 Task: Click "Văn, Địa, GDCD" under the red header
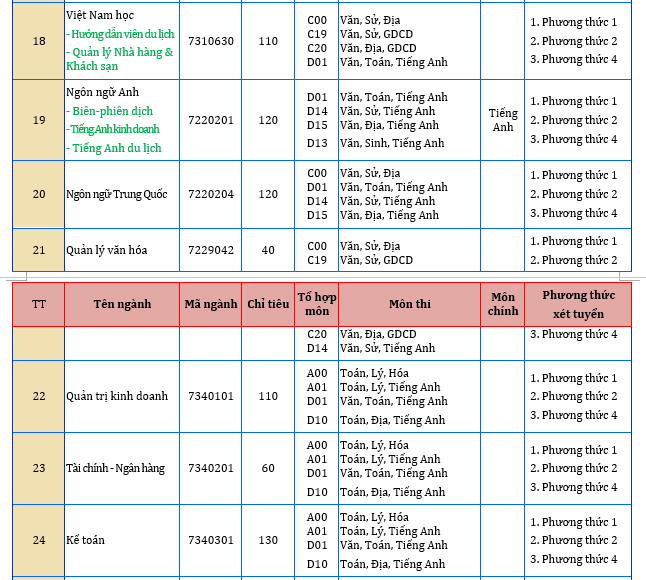pos(378,334)
